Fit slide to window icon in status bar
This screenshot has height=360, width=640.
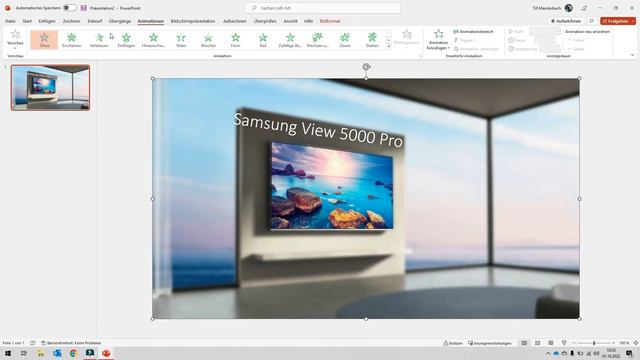pyautogui.click(x=636, y=343)
